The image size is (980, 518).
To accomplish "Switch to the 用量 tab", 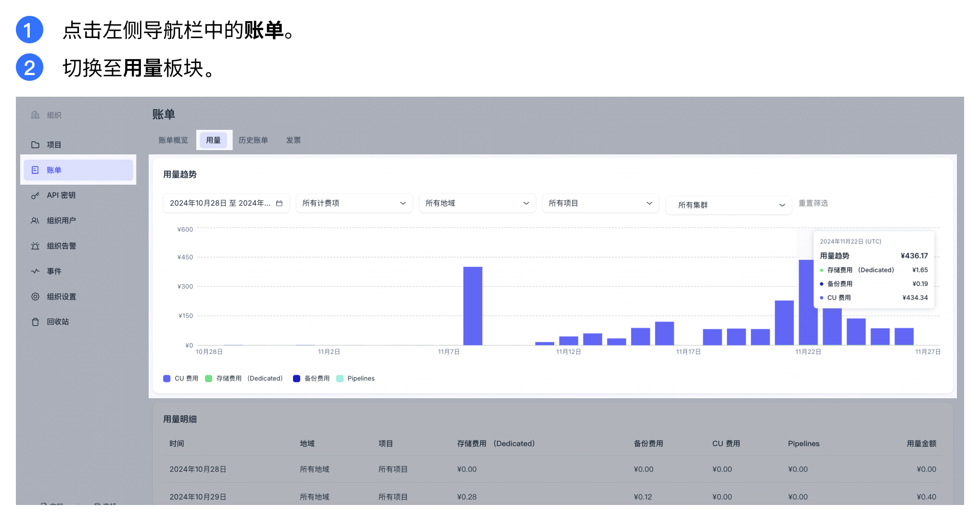I will tap(214, 140).
